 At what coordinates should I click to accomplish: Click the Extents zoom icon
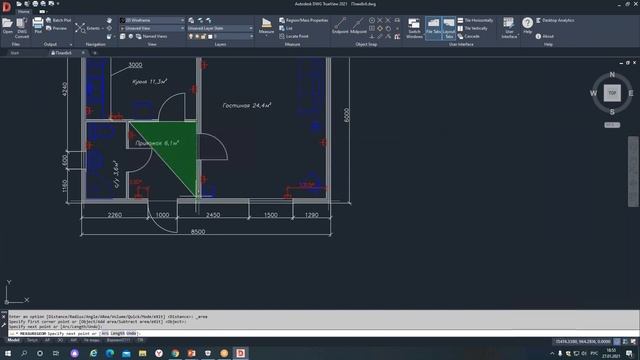click(80, 28)
